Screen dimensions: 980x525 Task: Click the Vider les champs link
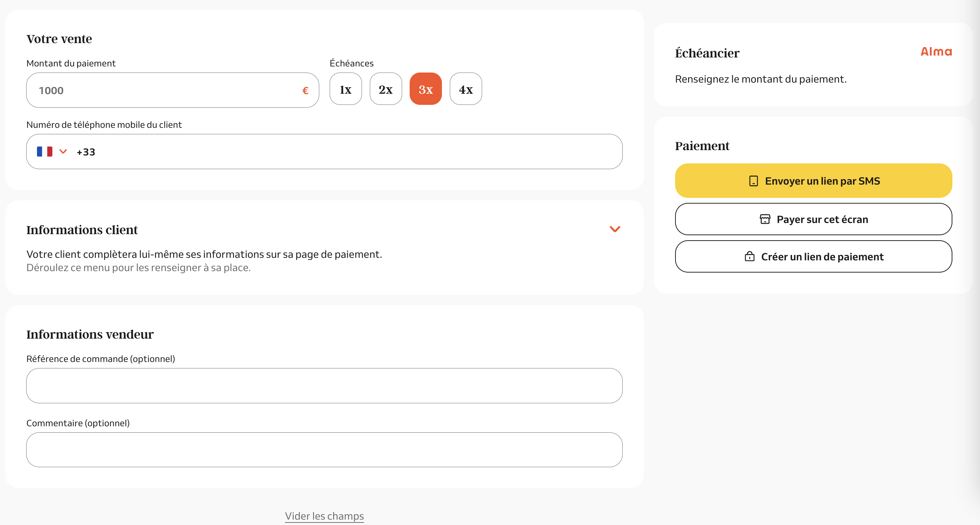(x=324, y=516)
